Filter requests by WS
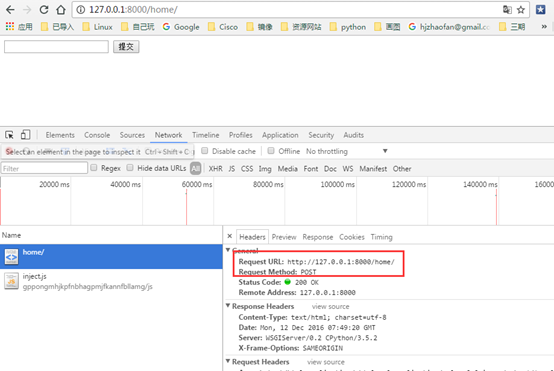The image size is (554, 371). 348,169
